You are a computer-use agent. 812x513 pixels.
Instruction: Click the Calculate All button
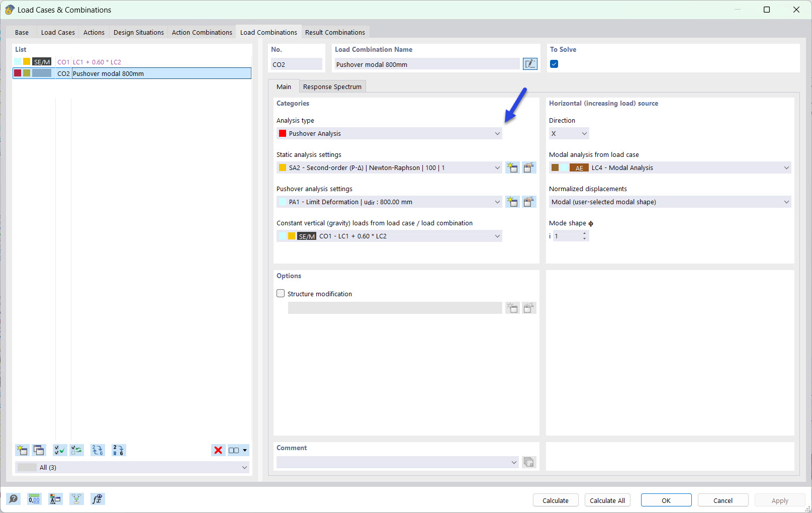point(607,500)
